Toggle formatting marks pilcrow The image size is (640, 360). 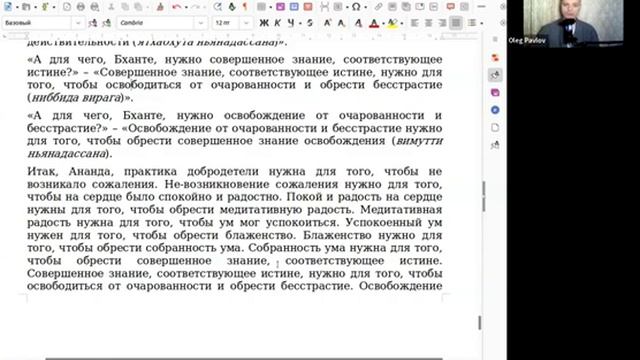click(x=245, y=7)
